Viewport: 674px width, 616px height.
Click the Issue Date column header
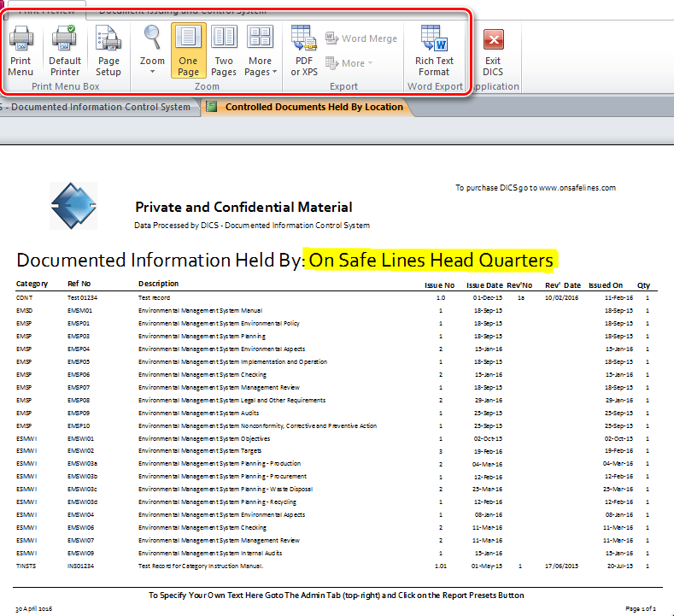pos(484,285)
